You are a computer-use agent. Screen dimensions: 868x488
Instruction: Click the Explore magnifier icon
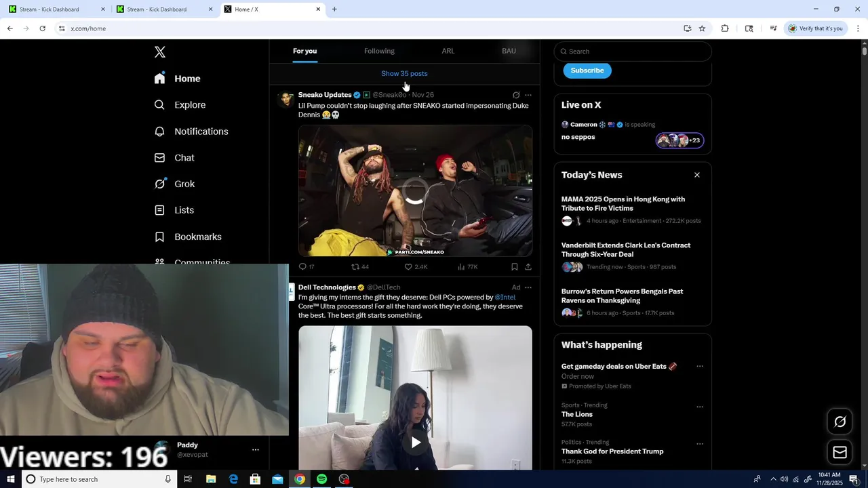pos(159,105)
